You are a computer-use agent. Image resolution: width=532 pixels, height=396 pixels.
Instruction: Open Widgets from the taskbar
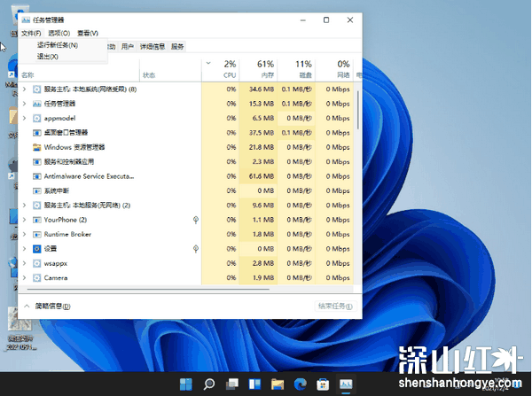coord(254,384)
